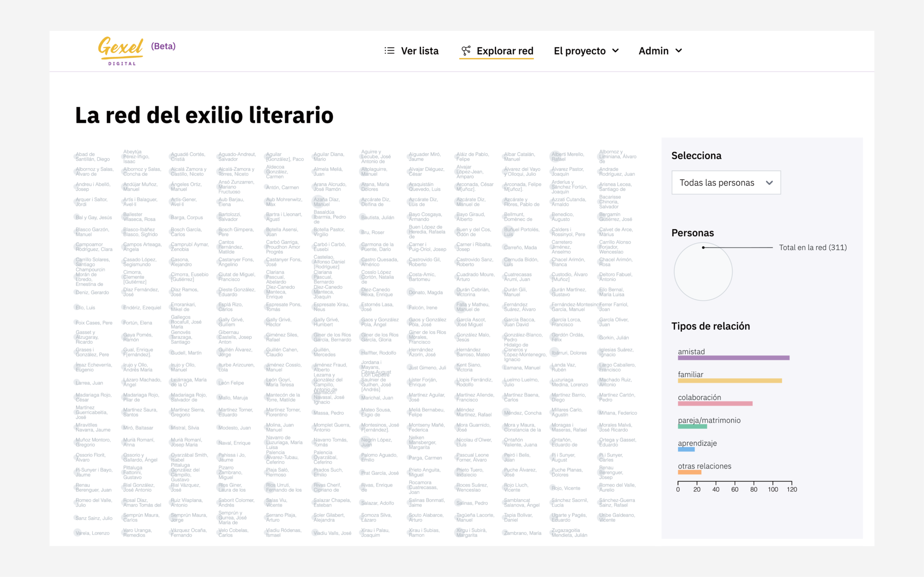Click the pink colaboración relation bar

(715, 404)
